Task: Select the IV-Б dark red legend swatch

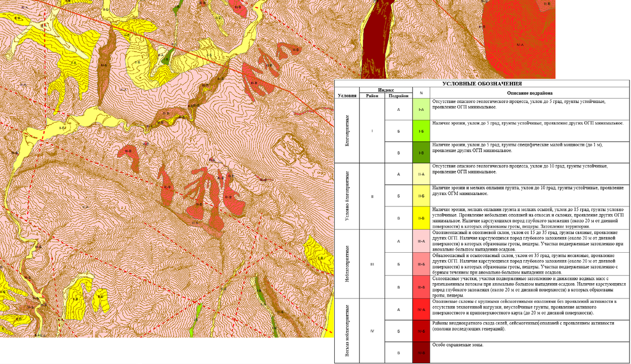Action: tap(421, 331)
